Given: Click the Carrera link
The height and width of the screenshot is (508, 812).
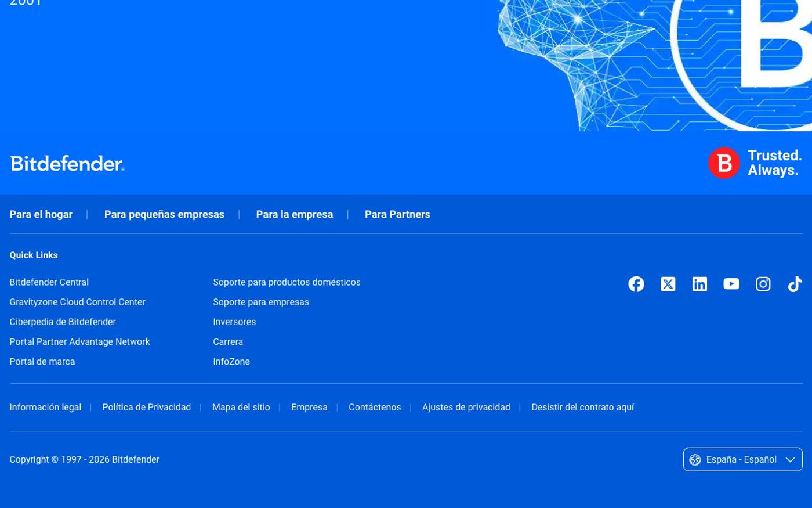Looking at the screenshot, I should (x=228, y=341).
